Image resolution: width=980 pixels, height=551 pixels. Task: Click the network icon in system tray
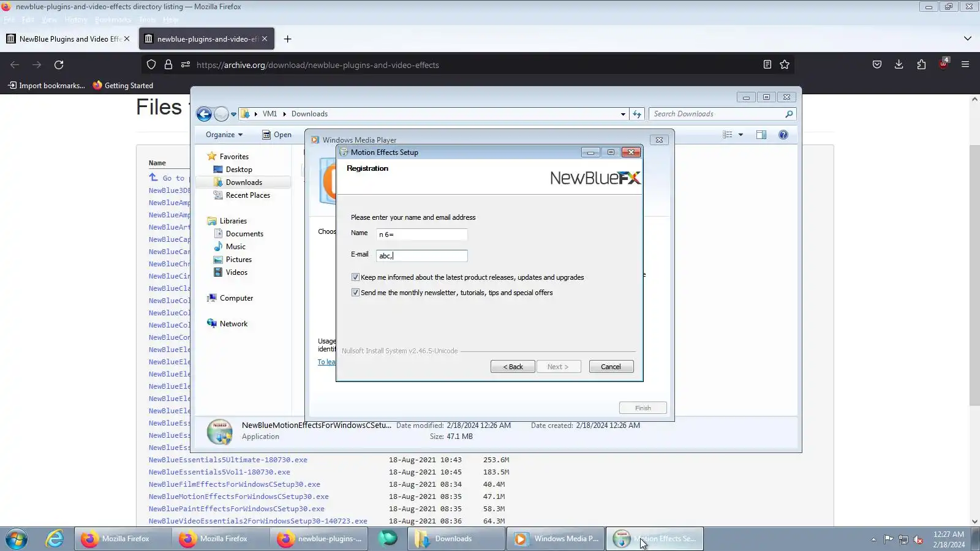coord(903,539)
